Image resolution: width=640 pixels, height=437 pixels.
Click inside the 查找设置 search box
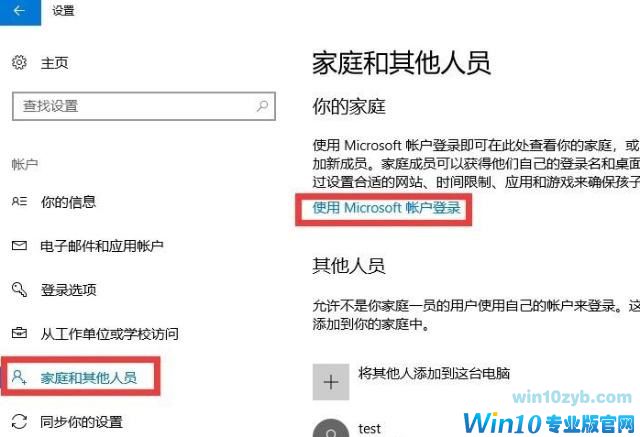[x=144, y=106]
